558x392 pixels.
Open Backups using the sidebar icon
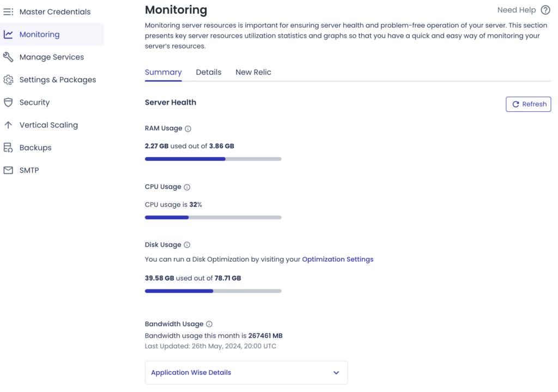(x=8, y=147)
